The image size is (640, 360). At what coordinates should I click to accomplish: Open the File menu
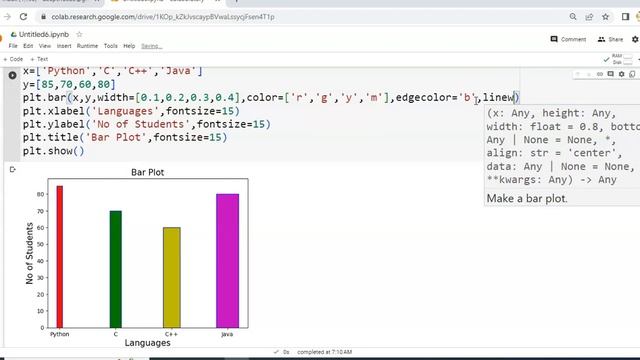pyautogui.click(x=13, y=46)
